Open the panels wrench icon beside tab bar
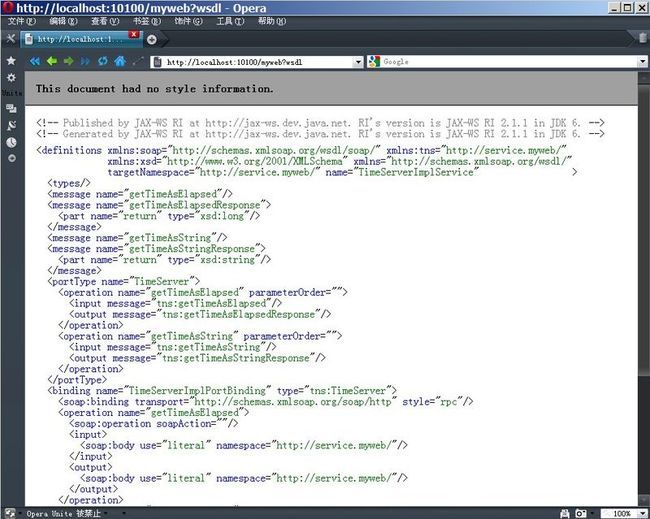650x519 pixels. [10, 39]
